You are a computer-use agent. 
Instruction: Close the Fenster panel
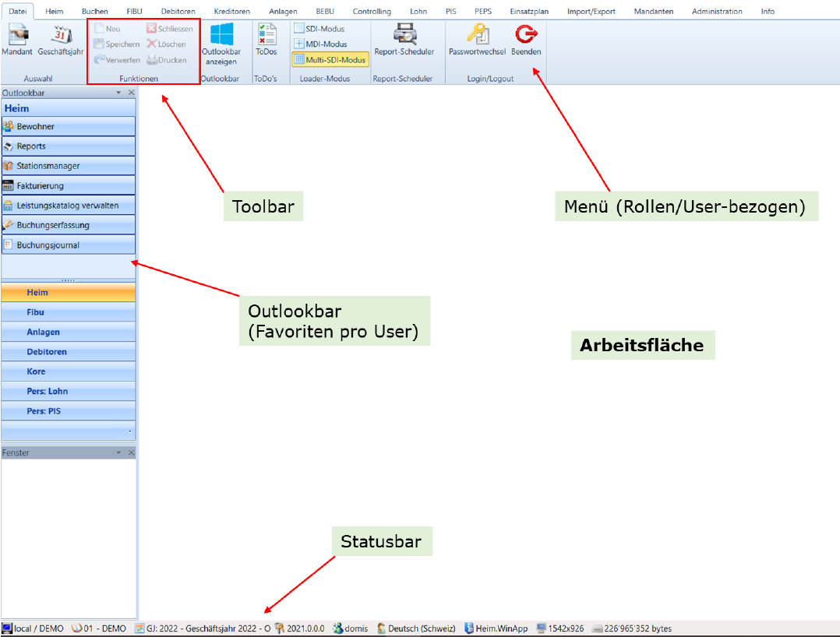pos(131,452)
